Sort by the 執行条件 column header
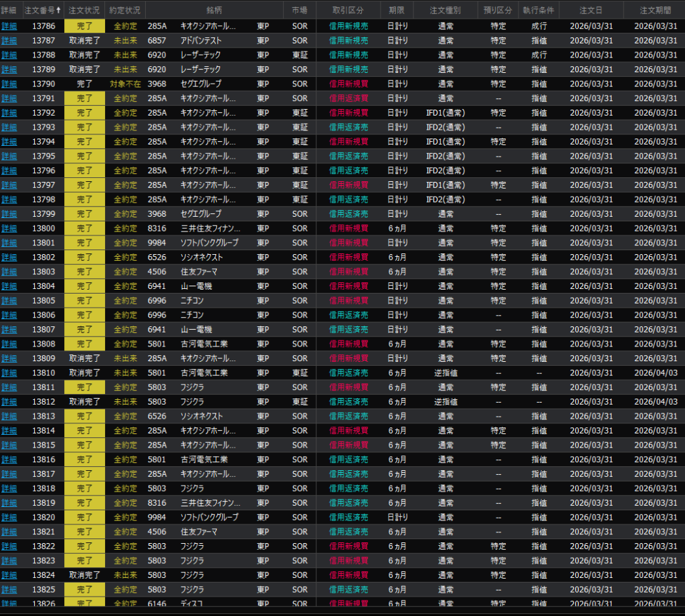 click(x=539, y=10)
